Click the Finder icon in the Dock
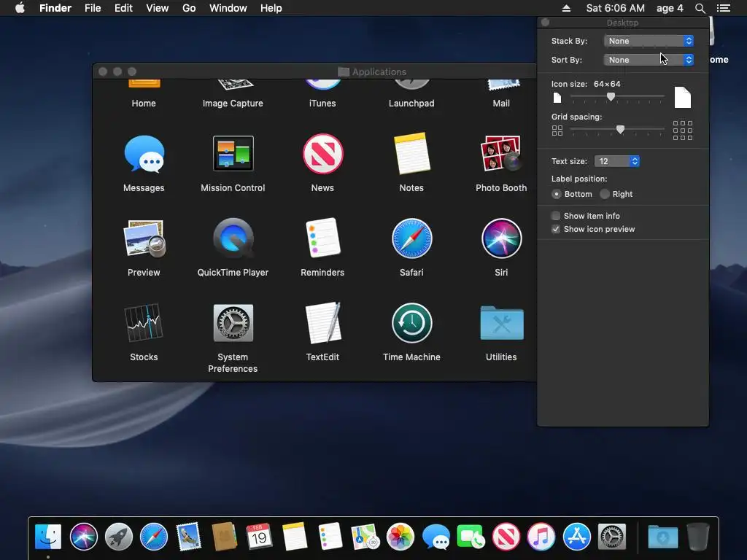 (x=48, y=537)
